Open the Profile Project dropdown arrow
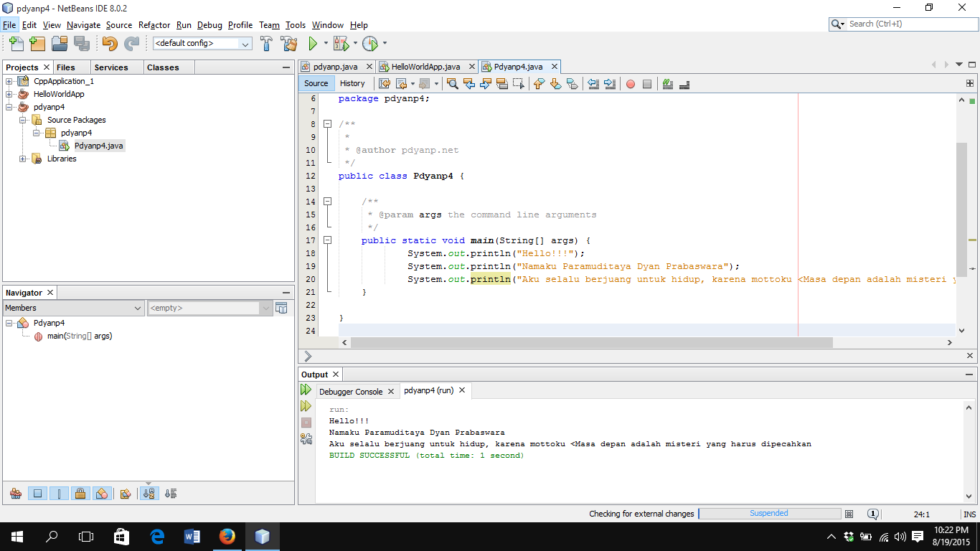This screenshot has height=551, width=980. (385, 44)
